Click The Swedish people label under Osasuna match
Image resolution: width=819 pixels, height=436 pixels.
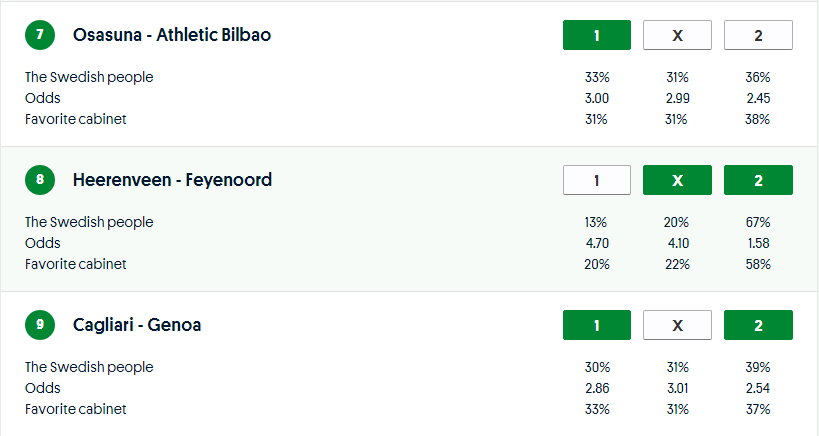(x=89, y=77)
